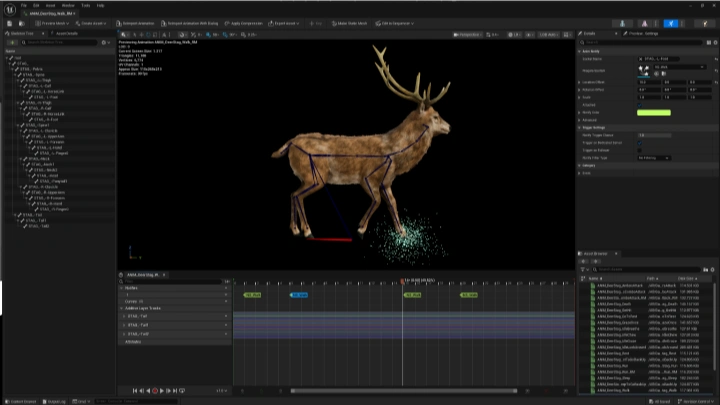Open the Preview Mesh dropdown
The width and height of the screenshot is (720, 405).
click(x=52, y=23)
